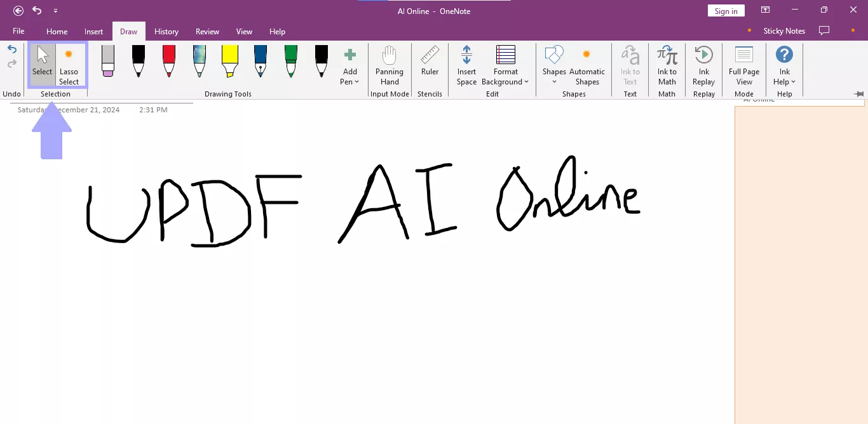Open Sticky Notes
Viewport: 868px width, 424px height.
(783, 30)
